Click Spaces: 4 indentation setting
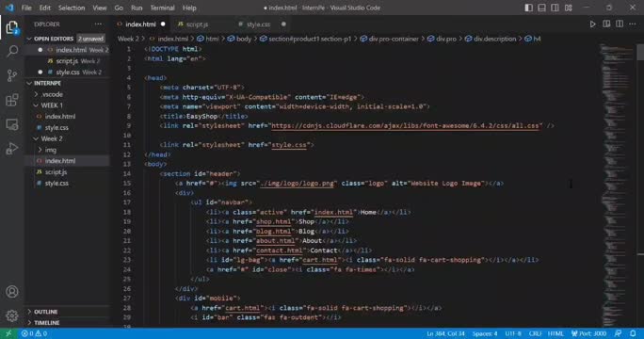Screen dimensions: 644x339 pos(485,333)
